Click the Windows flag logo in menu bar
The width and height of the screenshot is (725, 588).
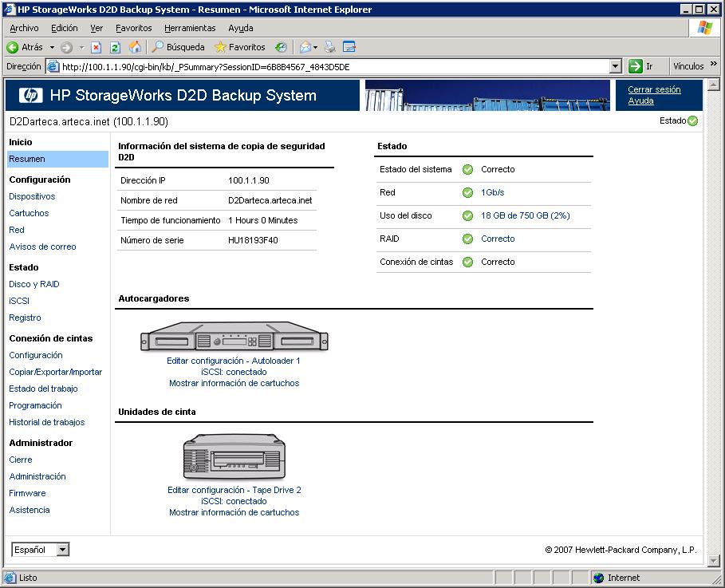coord(704,28)
